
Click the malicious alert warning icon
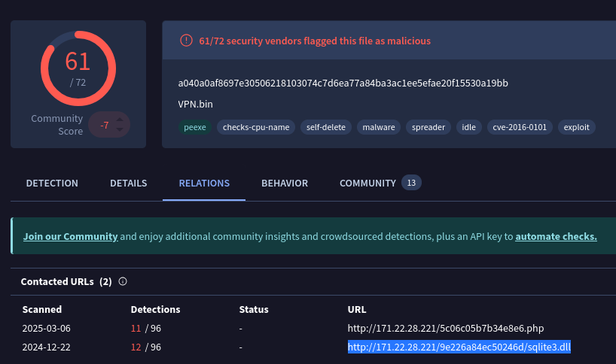pyautogui.click(x=186, y=41)
